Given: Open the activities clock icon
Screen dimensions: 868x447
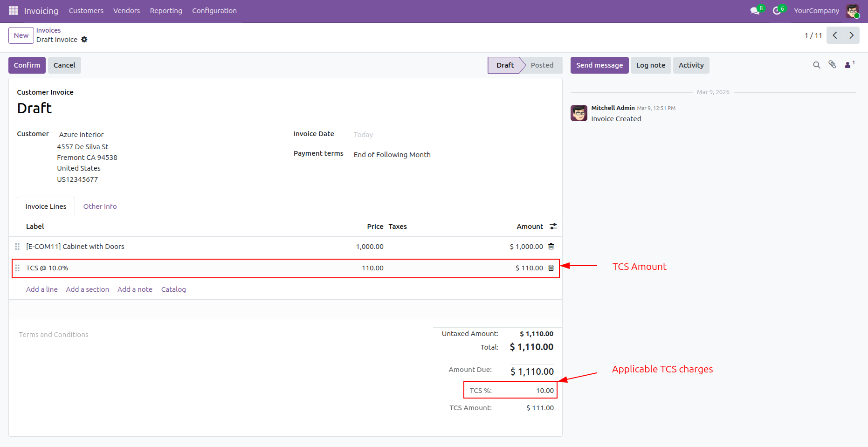Looking at the screenshot, I should point(777,11).
